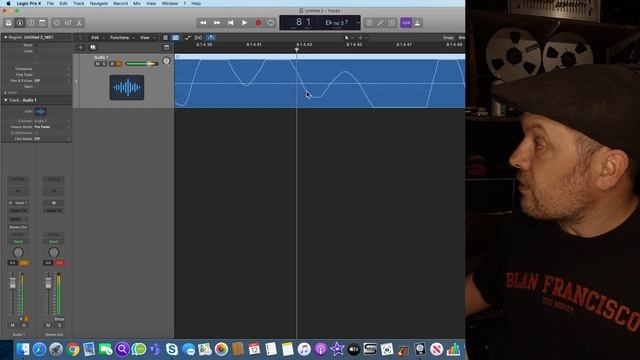Open Logic Pro X menu

[29, 3]
